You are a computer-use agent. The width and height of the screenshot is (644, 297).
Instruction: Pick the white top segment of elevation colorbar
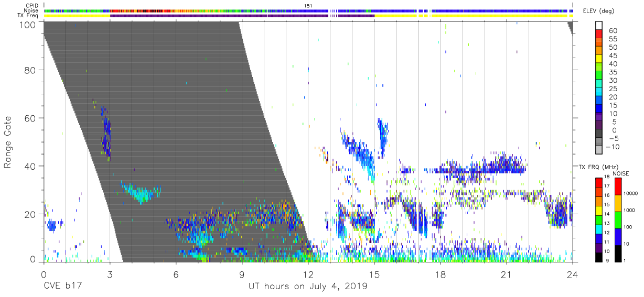[x=599, y=25]
